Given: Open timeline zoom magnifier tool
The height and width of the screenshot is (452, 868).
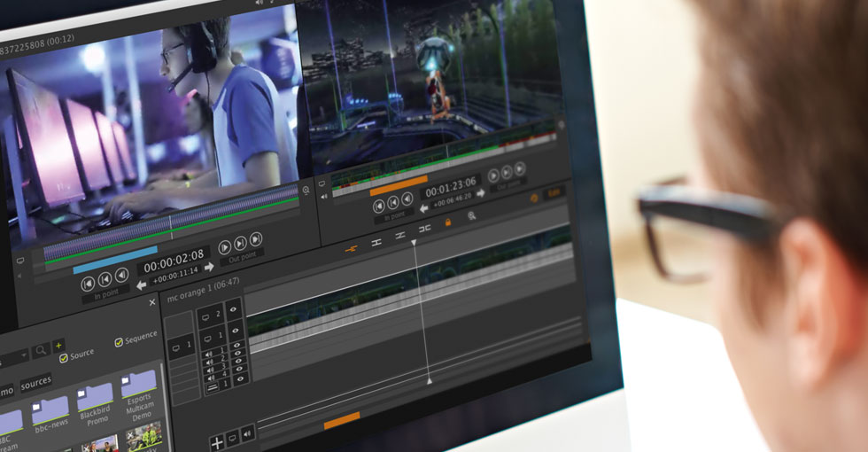Looking at the screenshot, I should [x=471, y=216].
